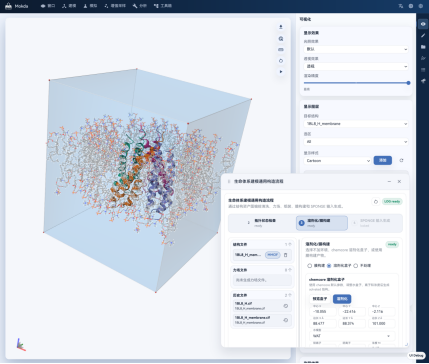Click the empty force-field files placeholder box
Viewport: 429px width, 364px height.
[x=262, y=280]
